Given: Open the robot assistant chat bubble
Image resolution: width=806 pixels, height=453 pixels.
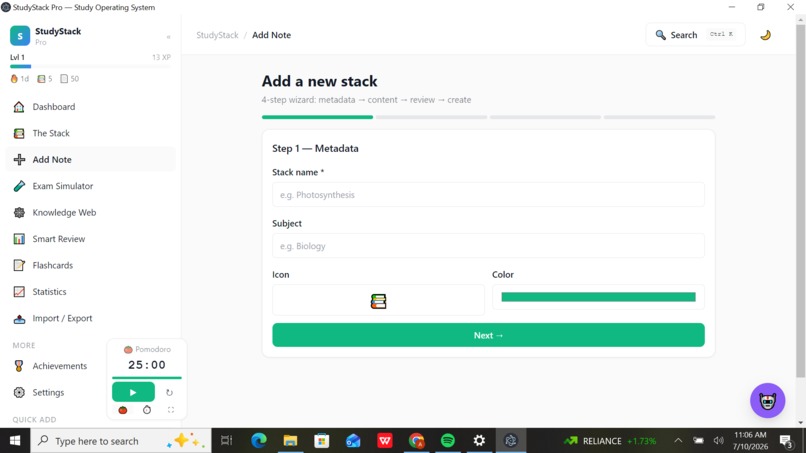Looking at the screenshot, I should [767, 401].
